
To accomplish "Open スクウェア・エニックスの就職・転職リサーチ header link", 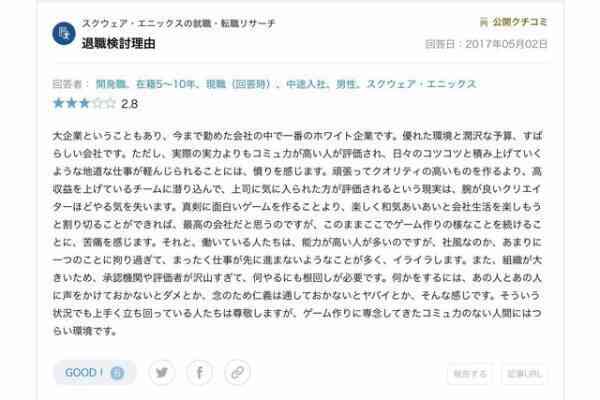I will (178, 24).
